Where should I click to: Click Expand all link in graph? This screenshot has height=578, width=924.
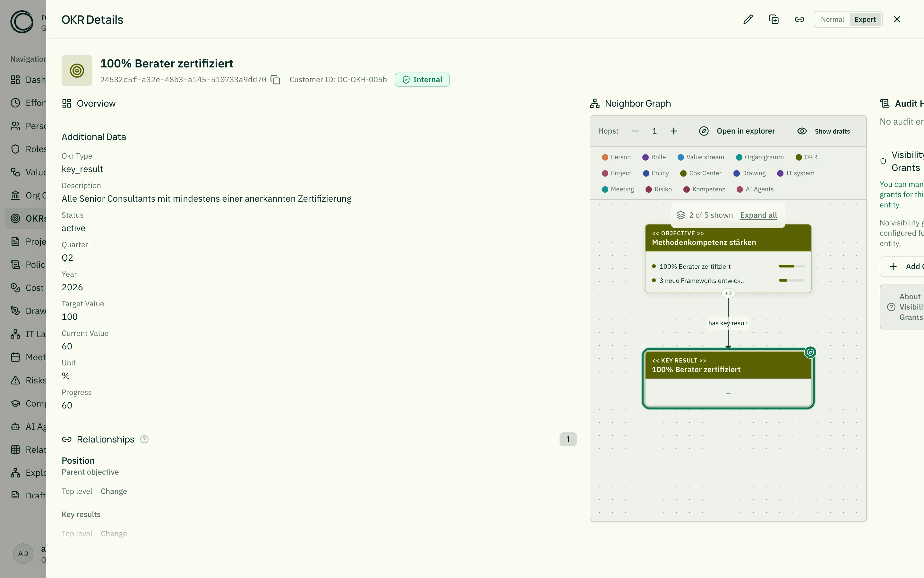click(758, 215)
